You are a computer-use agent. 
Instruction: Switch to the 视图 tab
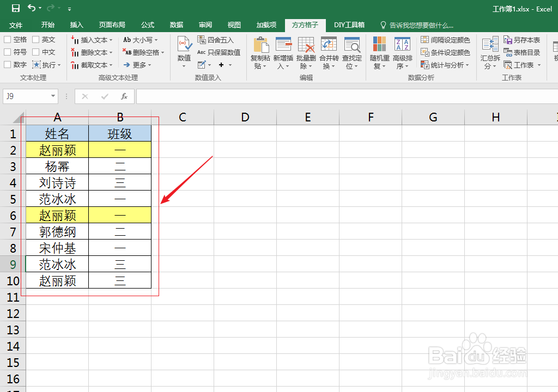(x=234, y=25)
